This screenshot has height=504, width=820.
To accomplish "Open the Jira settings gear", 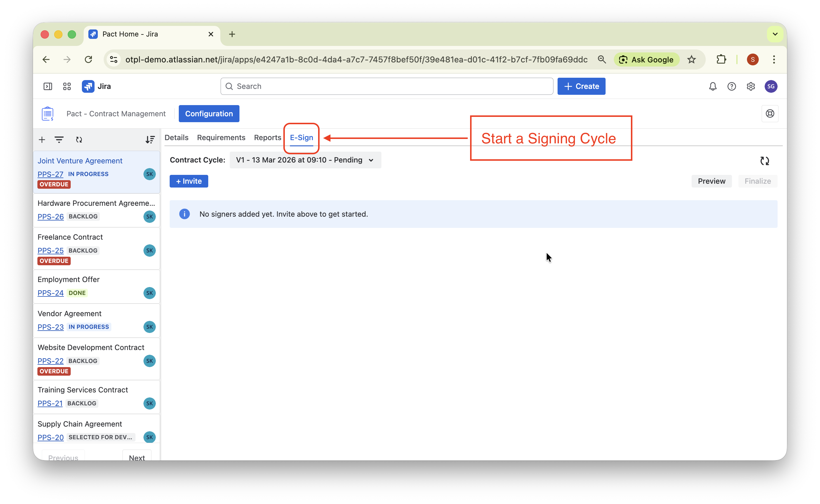I will coord(751,86).
